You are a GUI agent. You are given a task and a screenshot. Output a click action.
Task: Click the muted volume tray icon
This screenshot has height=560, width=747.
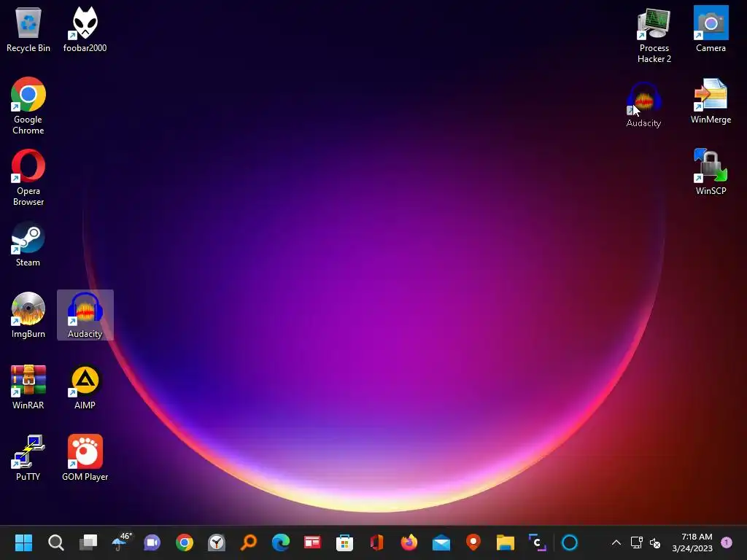656,542
